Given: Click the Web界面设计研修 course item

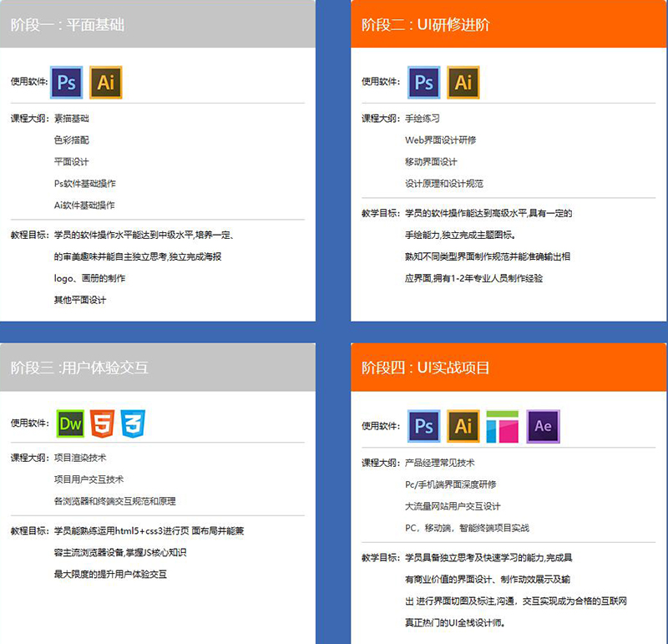Looking at the screenshot, I should (x=441, y=140).
